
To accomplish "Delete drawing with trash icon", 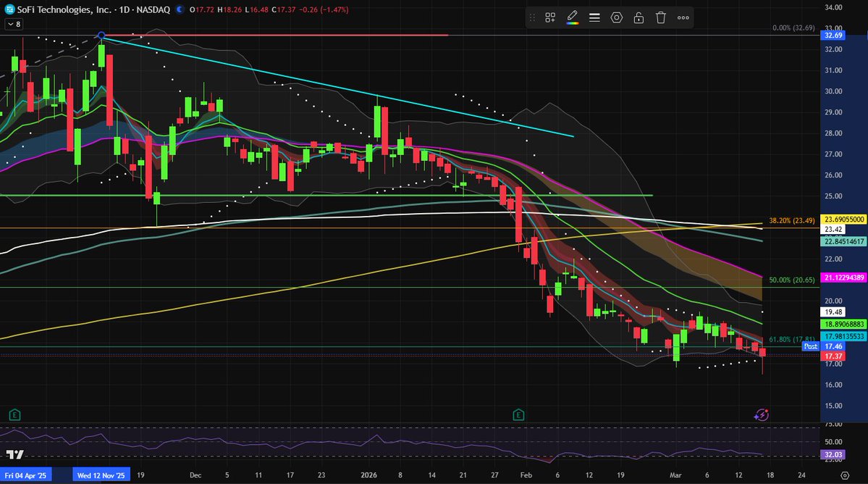I will [661, 17].
